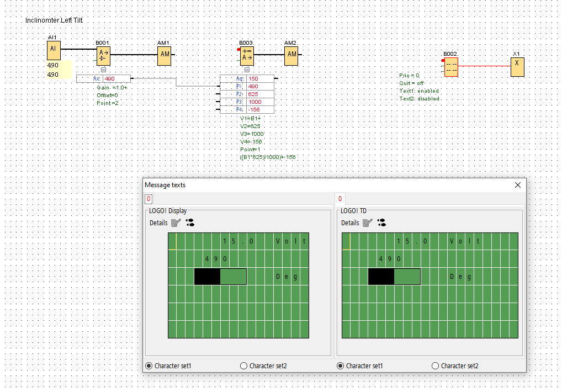This screenshot has width=562, height=392.
Task: Open message tab 0 above LOGO! Display
Action: pos(149,199)
